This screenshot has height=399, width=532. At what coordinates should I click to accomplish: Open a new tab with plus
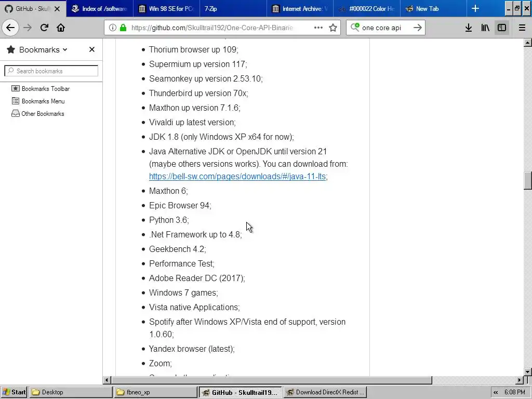coord(475,8)
